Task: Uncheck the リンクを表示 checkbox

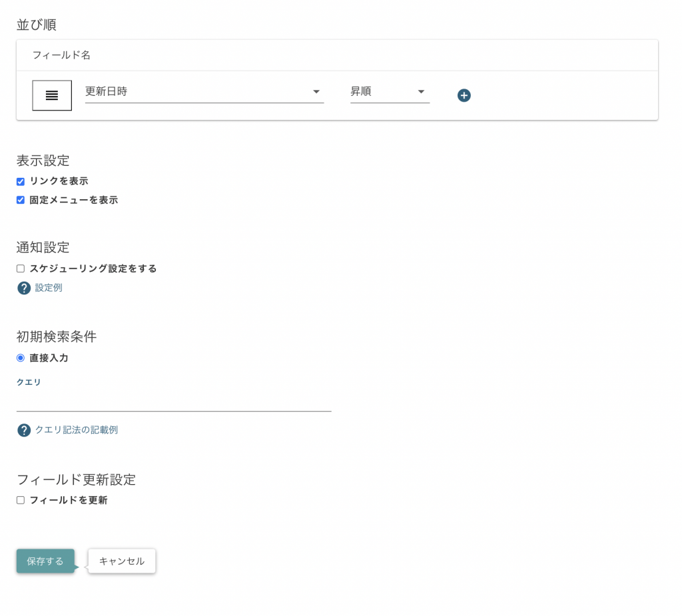Action: (x=21, y=181)
